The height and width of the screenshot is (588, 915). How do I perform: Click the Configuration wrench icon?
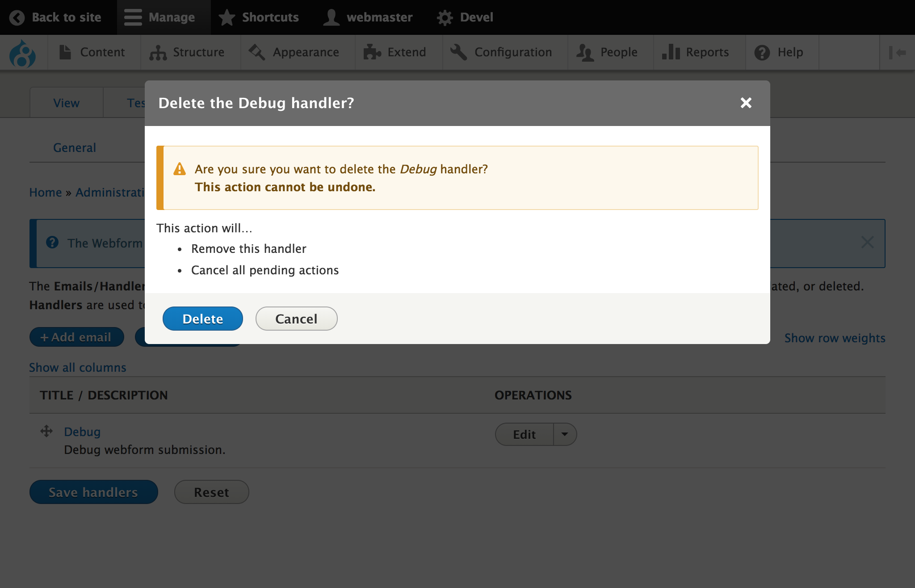coord(458,52)
